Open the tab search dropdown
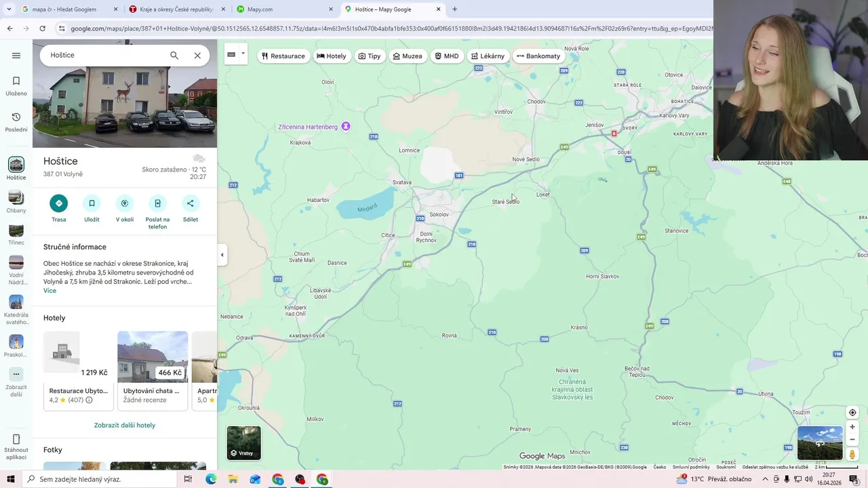This screenshot has height=488, width=868. click(9, 9)
